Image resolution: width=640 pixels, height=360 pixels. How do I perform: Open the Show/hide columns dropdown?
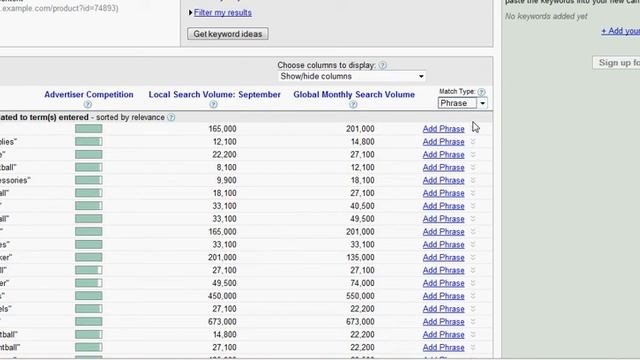352,76
